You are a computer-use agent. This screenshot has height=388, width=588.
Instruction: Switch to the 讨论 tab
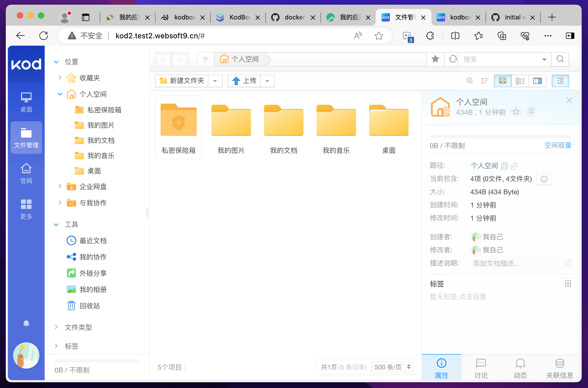coord(481,368)
